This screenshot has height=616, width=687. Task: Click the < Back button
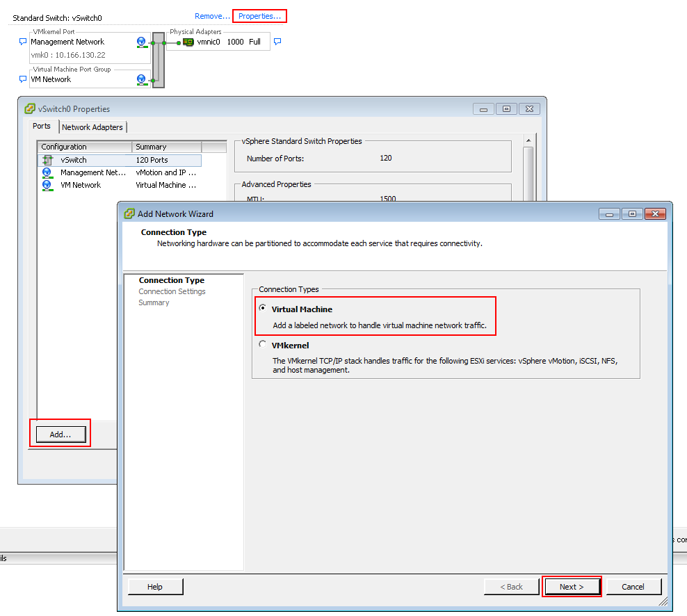[x=511, y=587]
